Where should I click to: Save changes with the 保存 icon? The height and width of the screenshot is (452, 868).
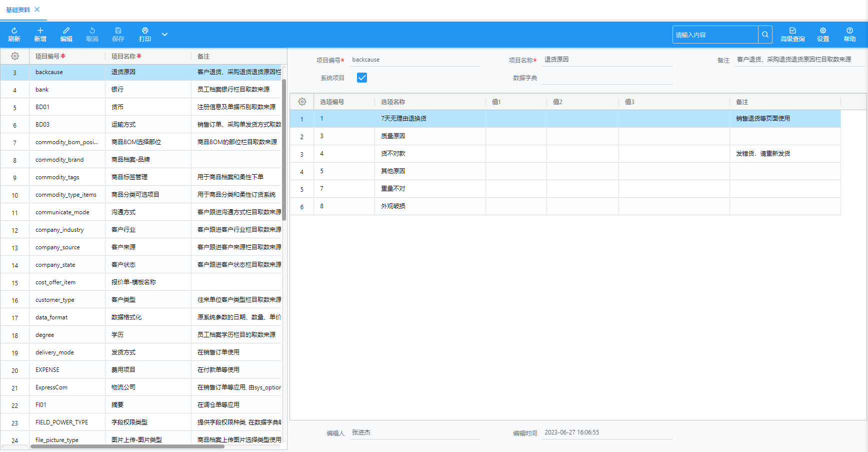click(118, 34)
